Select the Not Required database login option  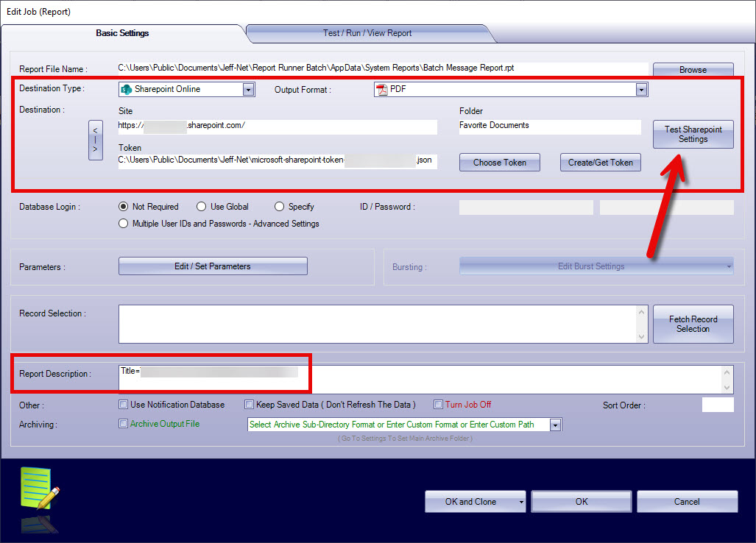124,207
